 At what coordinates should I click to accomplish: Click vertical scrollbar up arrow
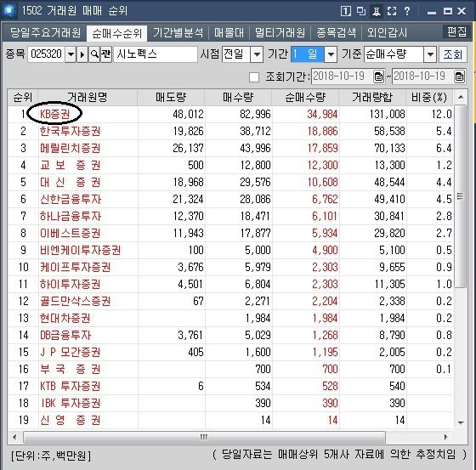(461, 97)
